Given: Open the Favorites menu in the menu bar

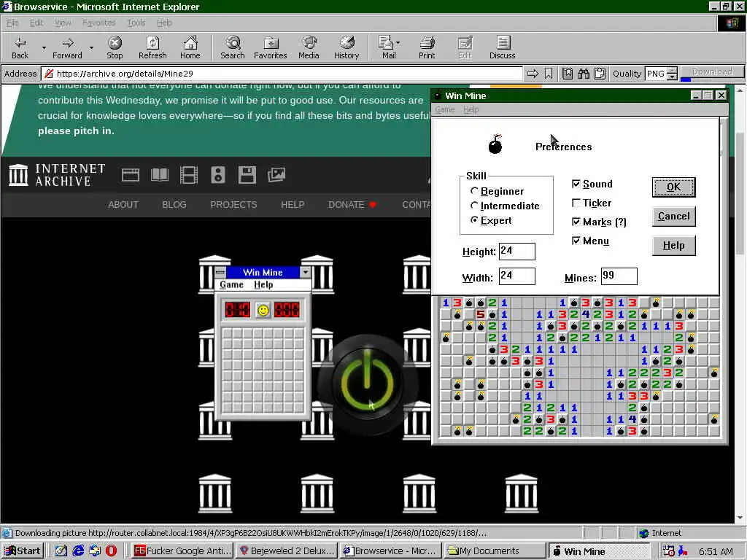Looking at the screenshot, I should point(98,23).
